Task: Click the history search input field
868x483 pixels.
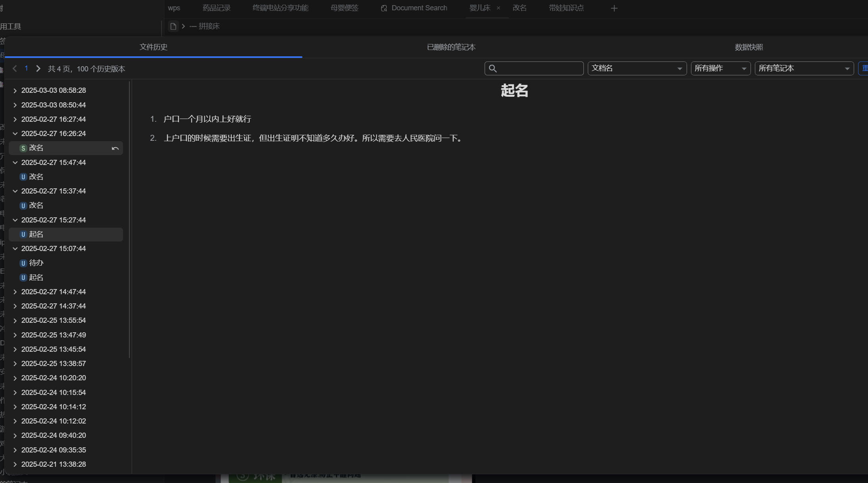Action: pyautogui.click(x=539, y=68)
